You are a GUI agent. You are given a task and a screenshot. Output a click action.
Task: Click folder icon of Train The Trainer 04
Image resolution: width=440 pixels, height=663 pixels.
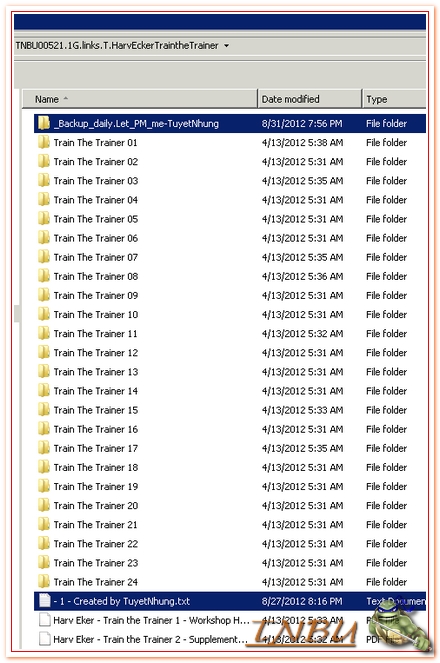point(44,200)
